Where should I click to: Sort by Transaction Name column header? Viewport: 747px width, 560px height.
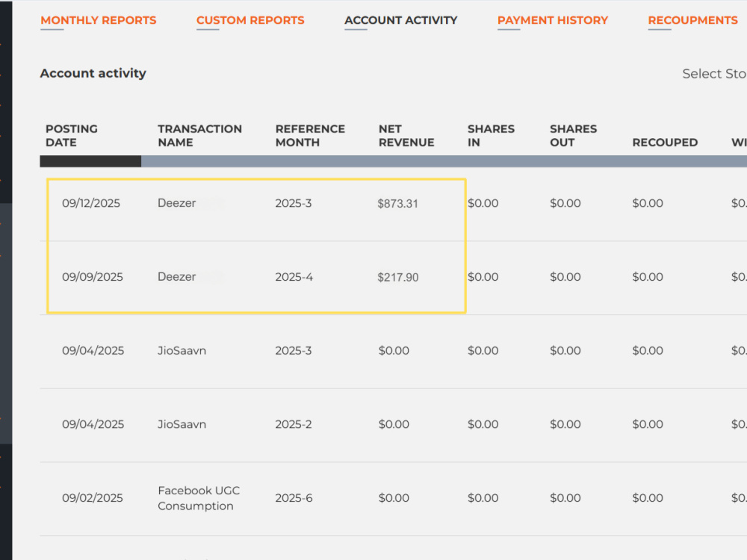pos(199,136)
